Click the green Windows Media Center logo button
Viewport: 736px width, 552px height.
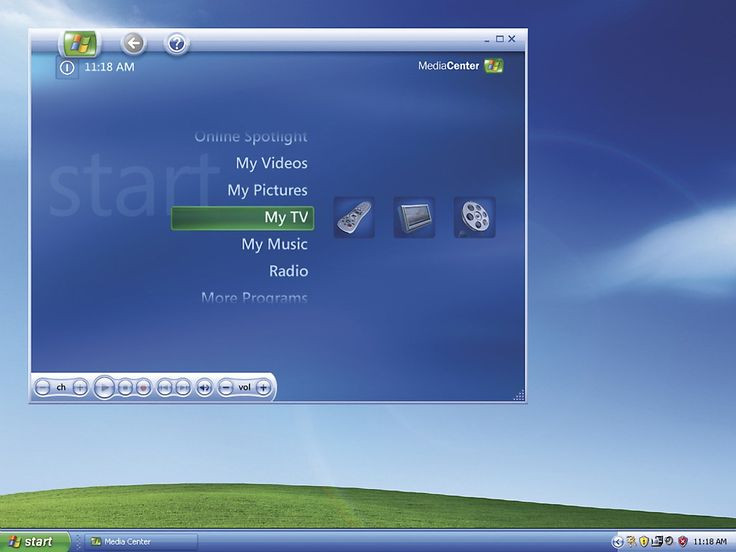click(80, 43)
